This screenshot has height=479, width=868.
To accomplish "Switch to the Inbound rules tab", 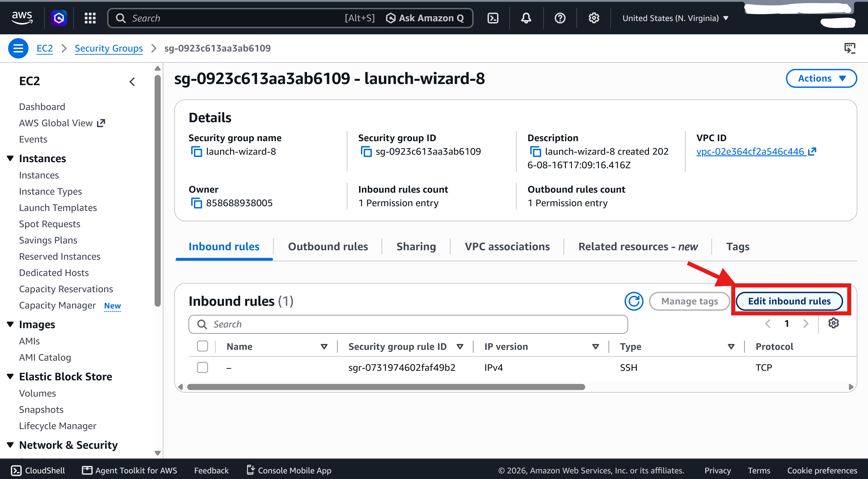I will [224, 247].
